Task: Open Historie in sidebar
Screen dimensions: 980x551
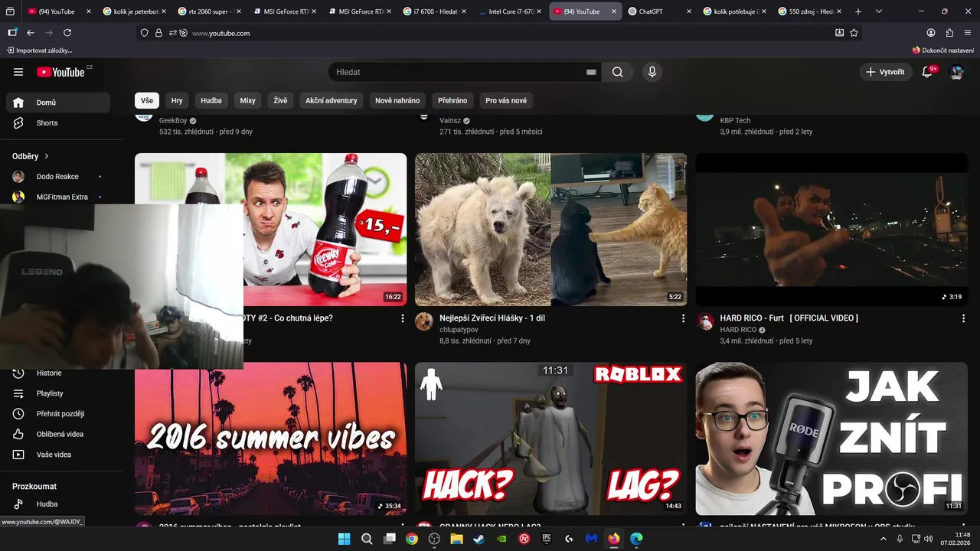Action: [x=58, y=373]
